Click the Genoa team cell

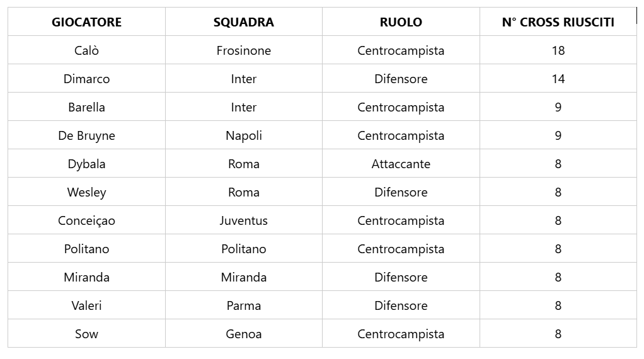point(244,333)
